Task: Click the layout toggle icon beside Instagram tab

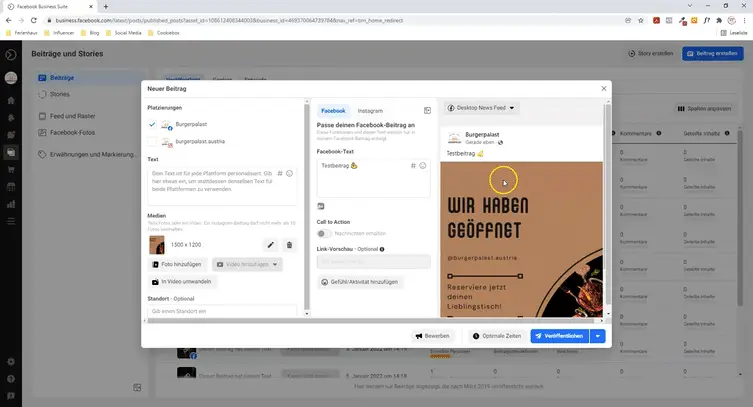Action: coord(427,110)
